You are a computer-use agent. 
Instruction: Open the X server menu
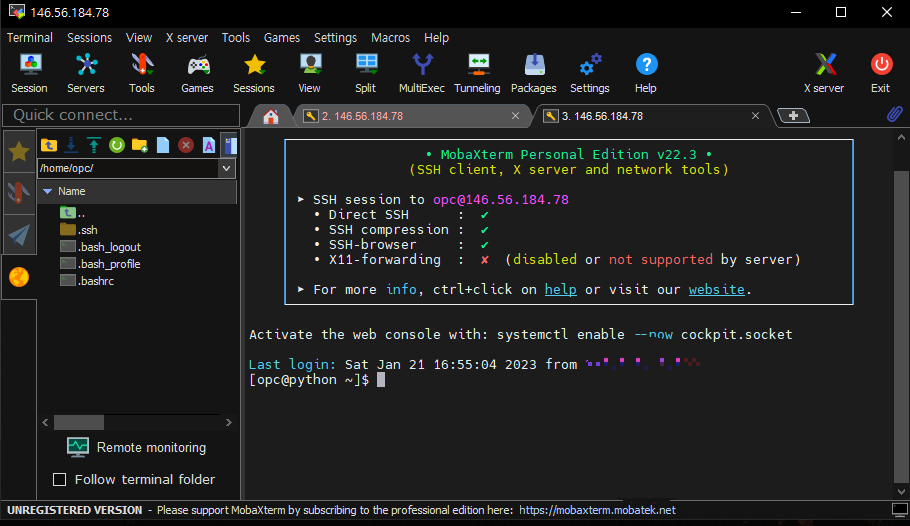[x=187, y=38]
